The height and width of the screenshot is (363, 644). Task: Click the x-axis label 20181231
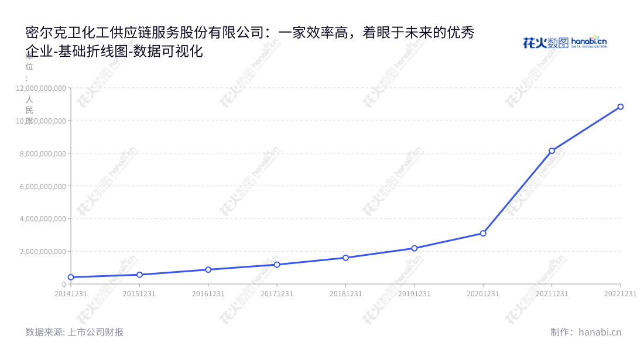point(346,293)
